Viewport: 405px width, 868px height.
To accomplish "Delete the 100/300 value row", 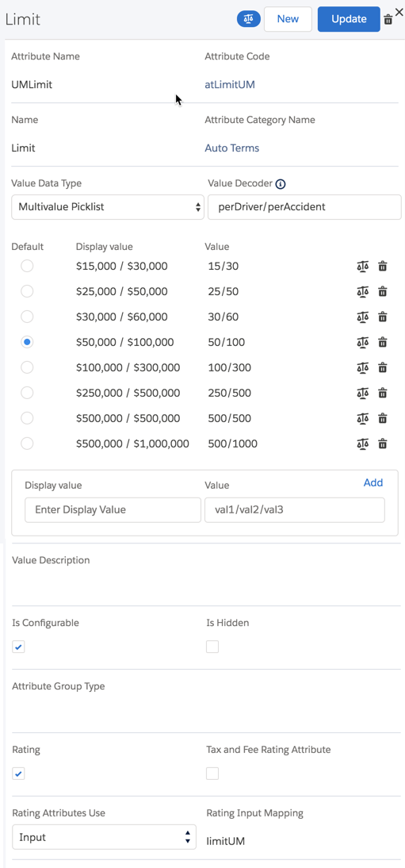I will (382, 367).
